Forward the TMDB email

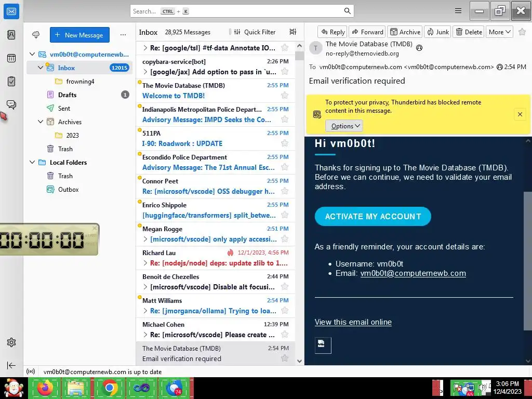click(x=367, y=32)
